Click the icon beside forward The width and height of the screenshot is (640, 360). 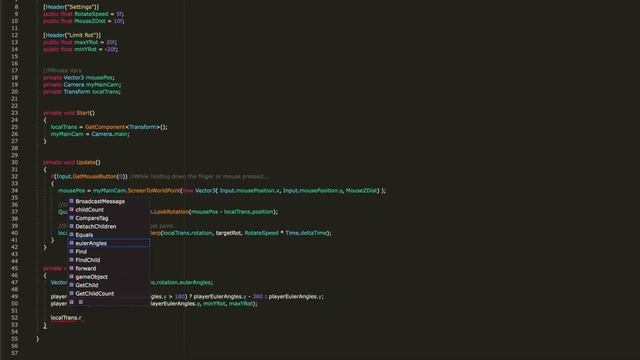71,268
